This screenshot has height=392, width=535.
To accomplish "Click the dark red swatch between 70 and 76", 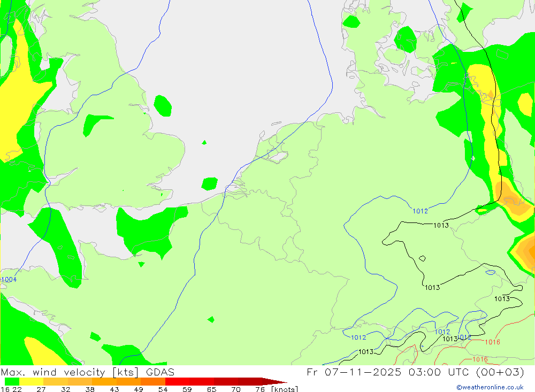I will (x=250, y=381).
